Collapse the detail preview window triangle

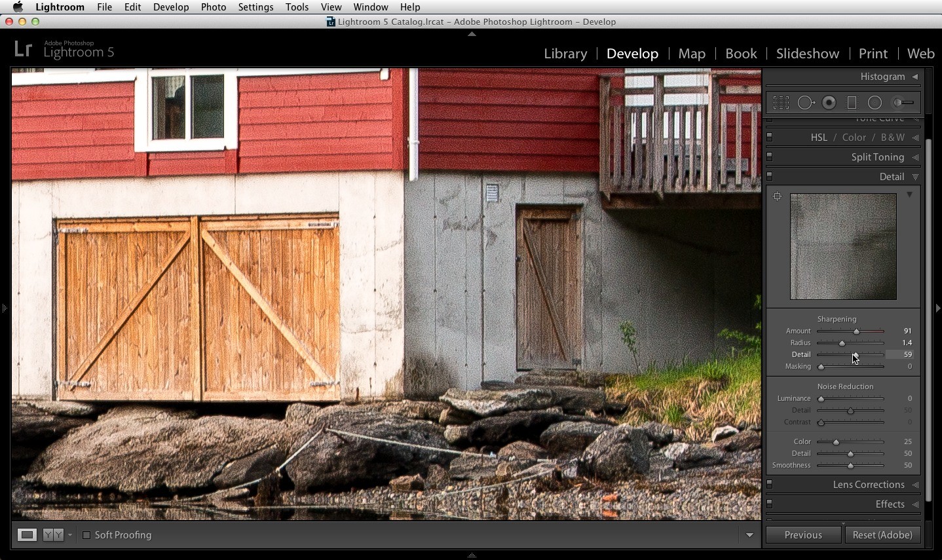(x=909, y=195)
